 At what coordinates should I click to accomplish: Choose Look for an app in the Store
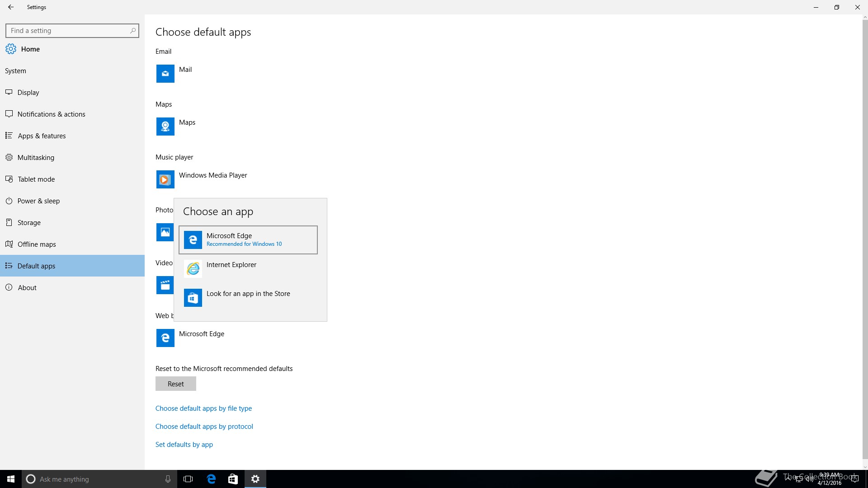tap(248, 298)
